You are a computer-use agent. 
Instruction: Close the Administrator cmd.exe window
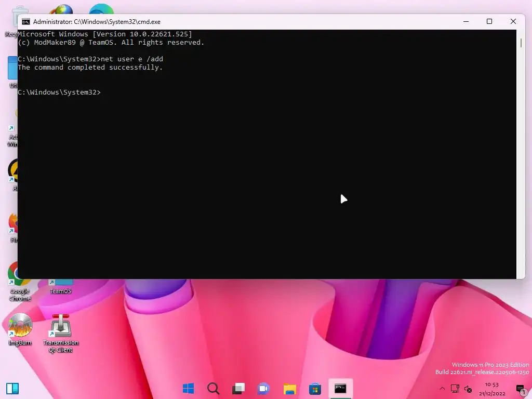[x=513, y=21]
